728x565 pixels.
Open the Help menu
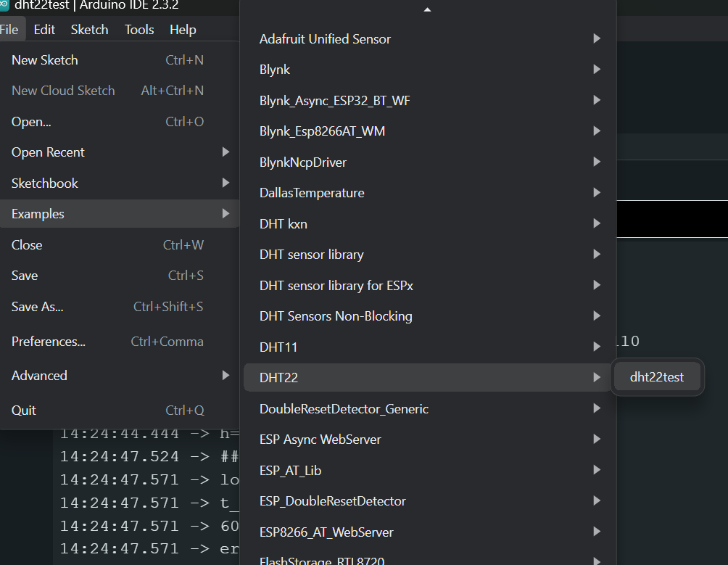pyautogui.click(x=183, y=30)
